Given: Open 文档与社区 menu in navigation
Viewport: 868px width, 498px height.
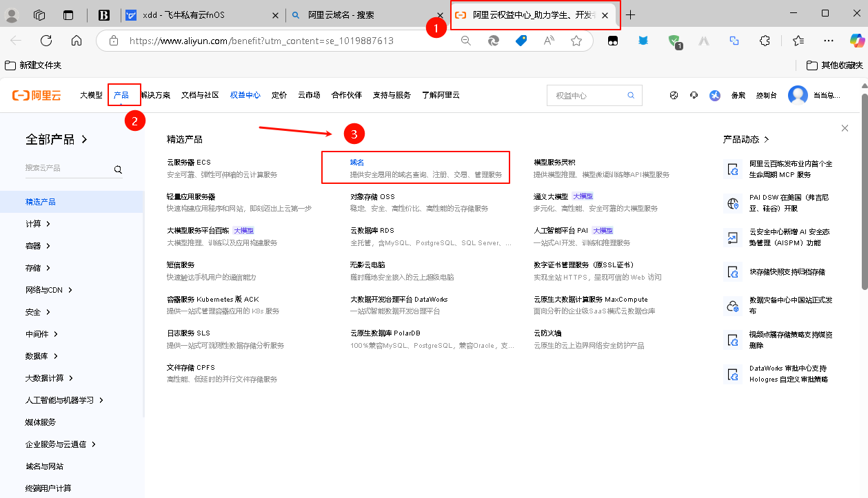Looking at the screenshot, I should (200, 95).
